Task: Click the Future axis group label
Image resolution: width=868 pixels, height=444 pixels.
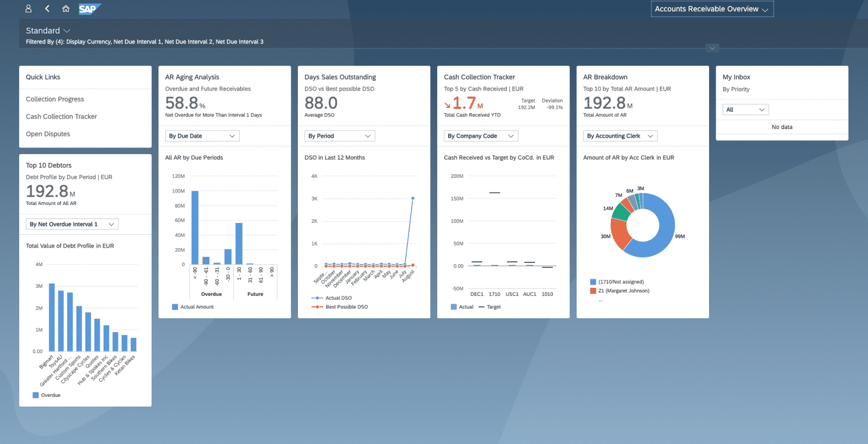Action: (x=255, y=294)
